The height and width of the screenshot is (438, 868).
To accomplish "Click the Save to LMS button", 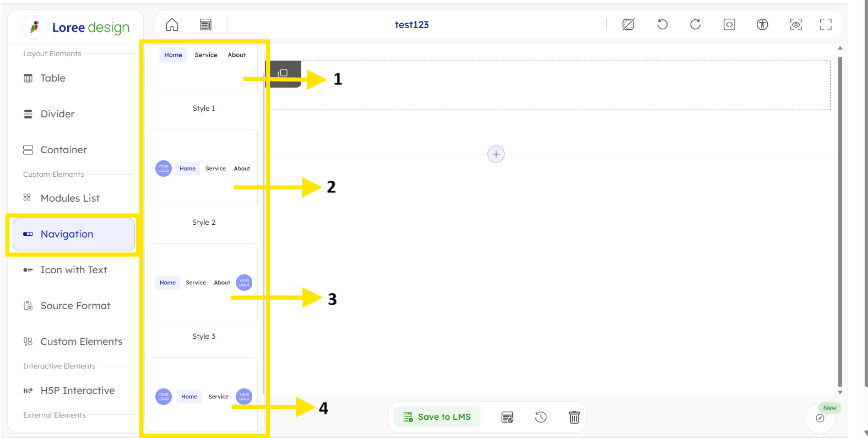I will point(437,417).
